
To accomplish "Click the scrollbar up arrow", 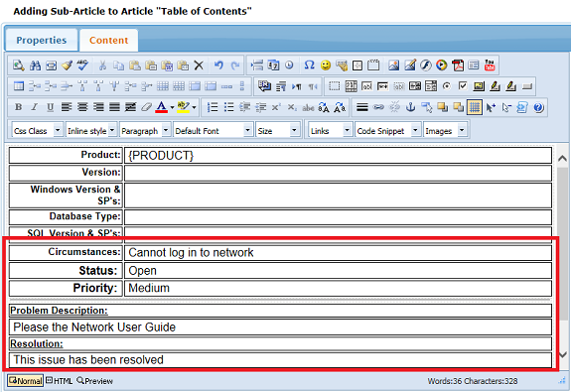I will tap(562, 159).
